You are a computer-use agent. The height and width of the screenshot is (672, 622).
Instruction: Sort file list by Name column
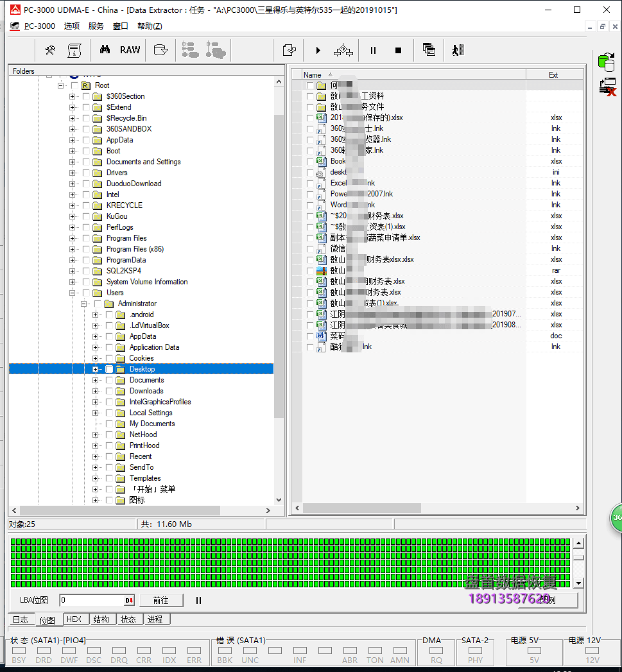click(x=413, y=75)
